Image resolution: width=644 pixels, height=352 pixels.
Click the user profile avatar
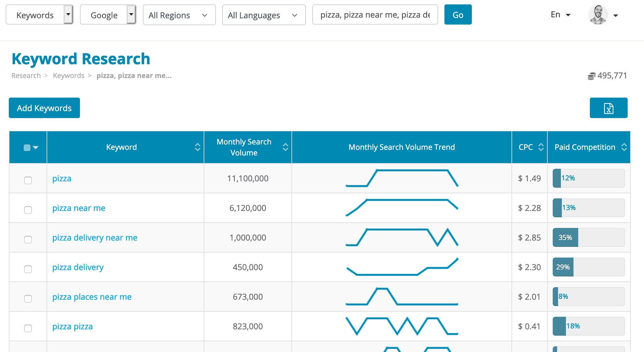[597, 14]
